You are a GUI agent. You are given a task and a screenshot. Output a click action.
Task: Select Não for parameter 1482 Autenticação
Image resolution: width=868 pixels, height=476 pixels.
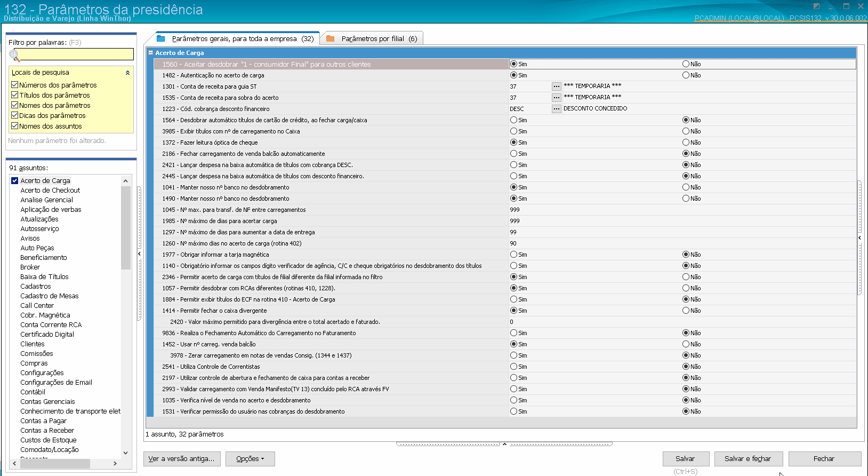(686, 75)
